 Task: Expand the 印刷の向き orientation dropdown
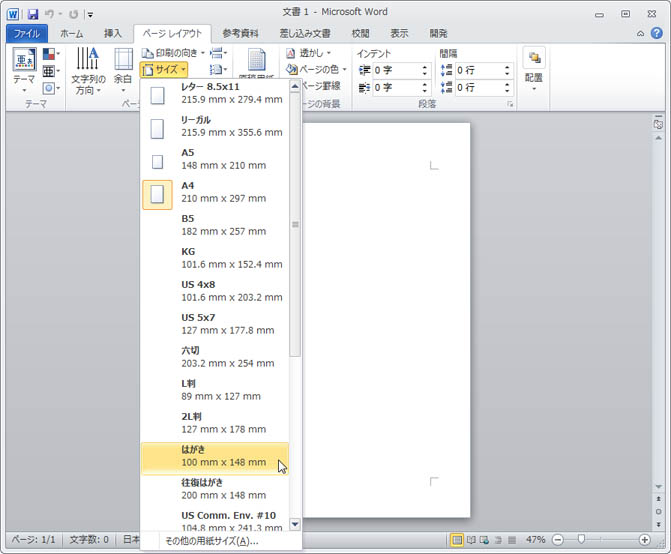[175, 52]
